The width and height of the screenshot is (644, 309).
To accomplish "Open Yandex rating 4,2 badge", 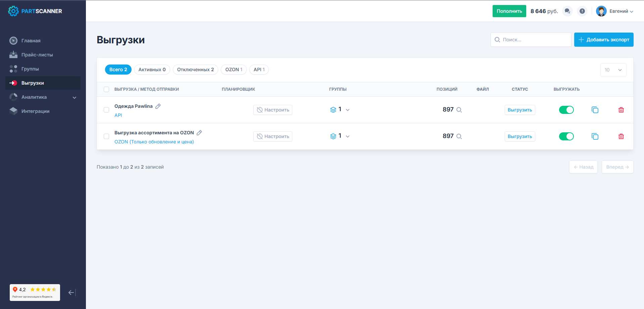I will pos(35,293).
